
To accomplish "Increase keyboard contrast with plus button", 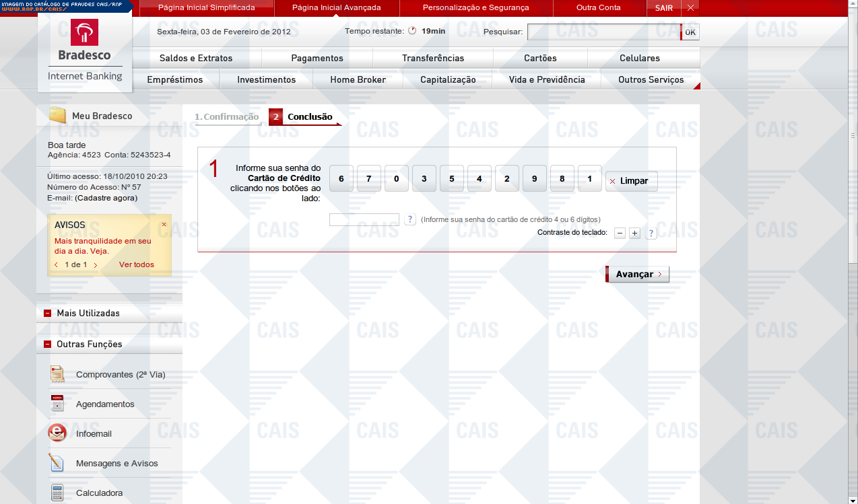I will [x=634, y=233].
